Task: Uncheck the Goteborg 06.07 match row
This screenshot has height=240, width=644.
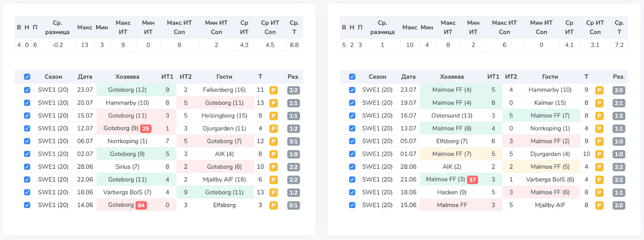Action: click(x=27, y=141)
